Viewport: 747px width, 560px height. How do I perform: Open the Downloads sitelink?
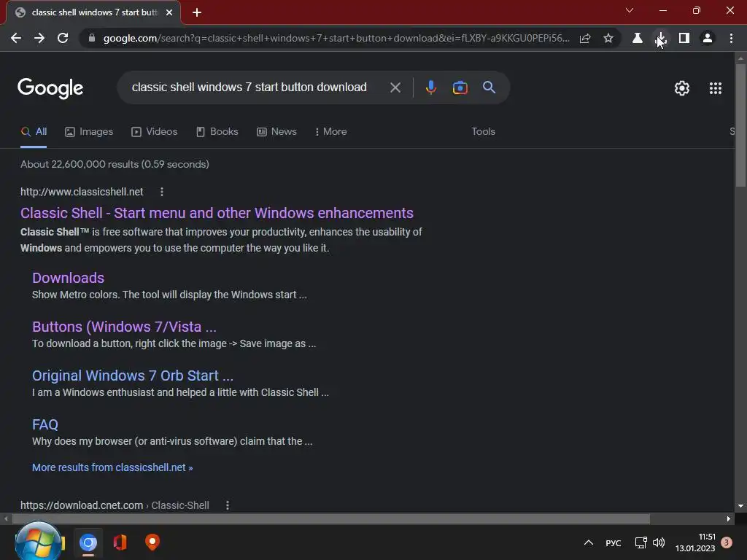tap(68, 278)
